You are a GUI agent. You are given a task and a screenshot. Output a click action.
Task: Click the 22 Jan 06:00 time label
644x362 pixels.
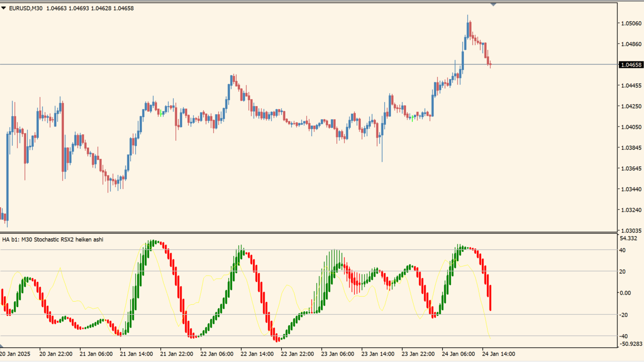[217, 354]
